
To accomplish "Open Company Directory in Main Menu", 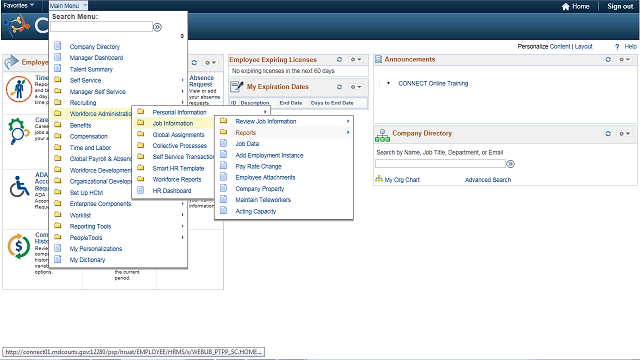I will point(95,47).
